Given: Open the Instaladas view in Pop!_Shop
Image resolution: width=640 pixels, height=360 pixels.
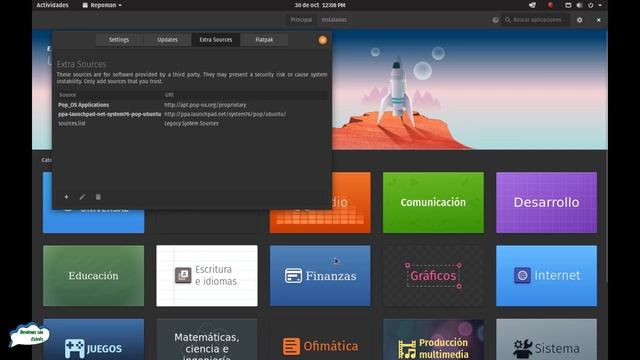Looking at the screenshot, I should pyautogui.click(x=334, y=20).
